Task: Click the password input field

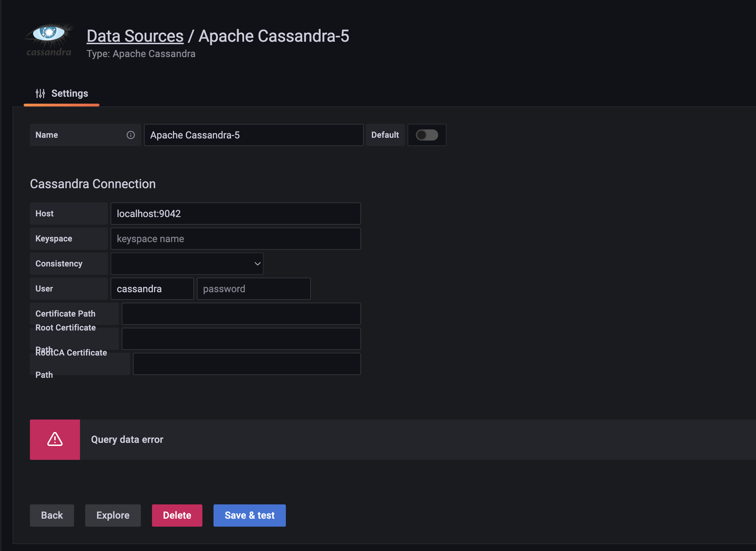Action: coord(254,289)
